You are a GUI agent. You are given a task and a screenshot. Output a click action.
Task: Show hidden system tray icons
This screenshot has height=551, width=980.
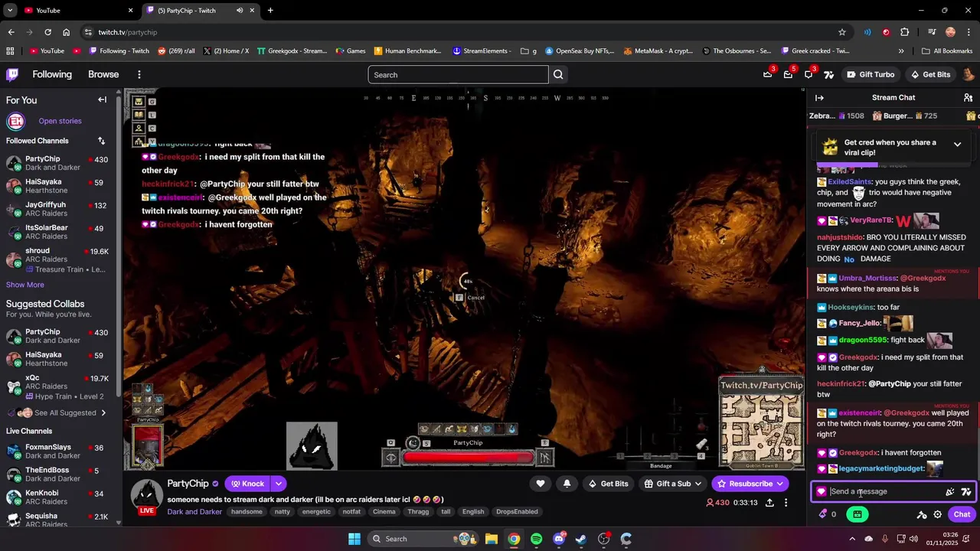(852, 539)
